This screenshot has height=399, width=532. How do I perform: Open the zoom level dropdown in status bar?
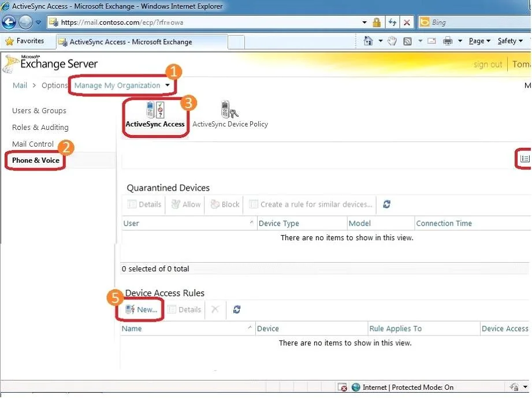(525, 387)
